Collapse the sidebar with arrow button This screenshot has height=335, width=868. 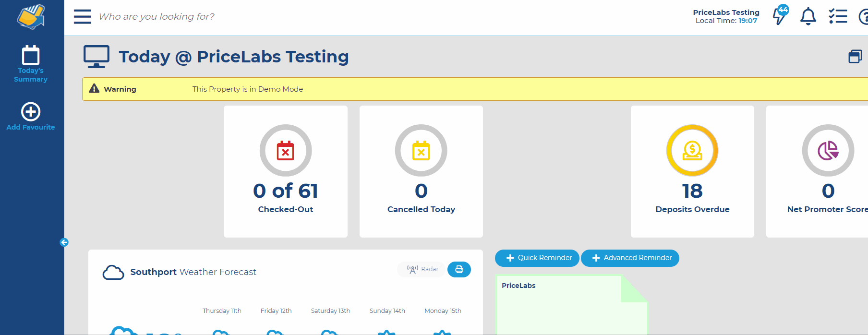[x=64, y=242]
